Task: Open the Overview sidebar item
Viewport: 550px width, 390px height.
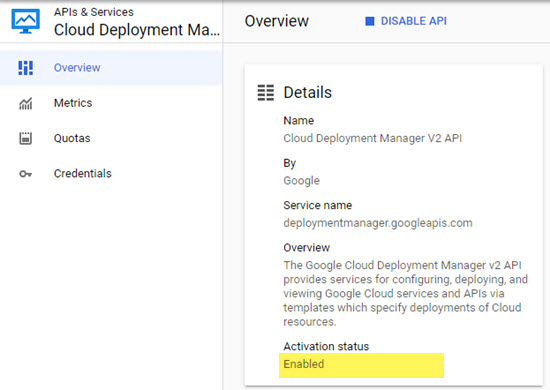Action: (x=111, y=68)
